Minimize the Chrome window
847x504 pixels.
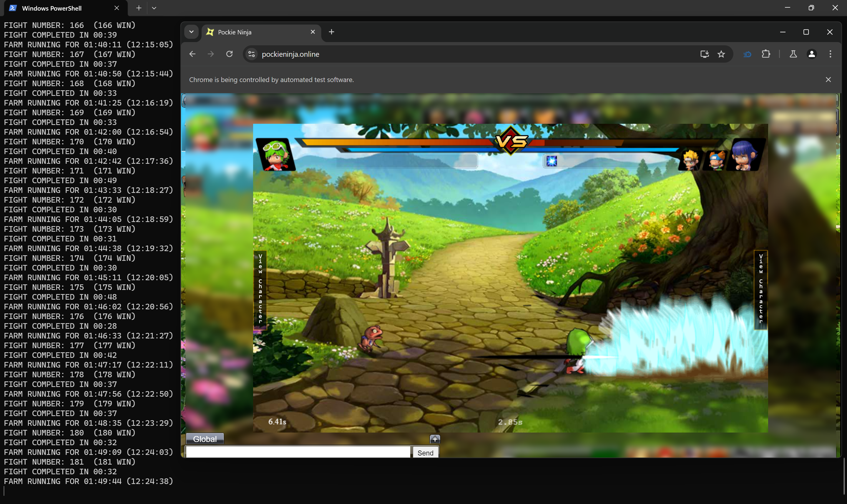pyautogui.click(x=783, y=32)
